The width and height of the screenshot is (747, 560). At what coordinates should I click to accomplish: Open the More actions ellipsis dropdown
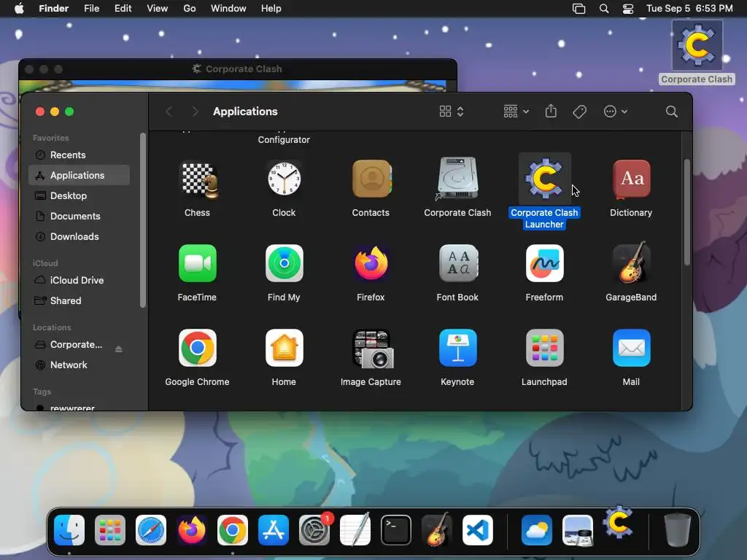click(x=616, y=112)
